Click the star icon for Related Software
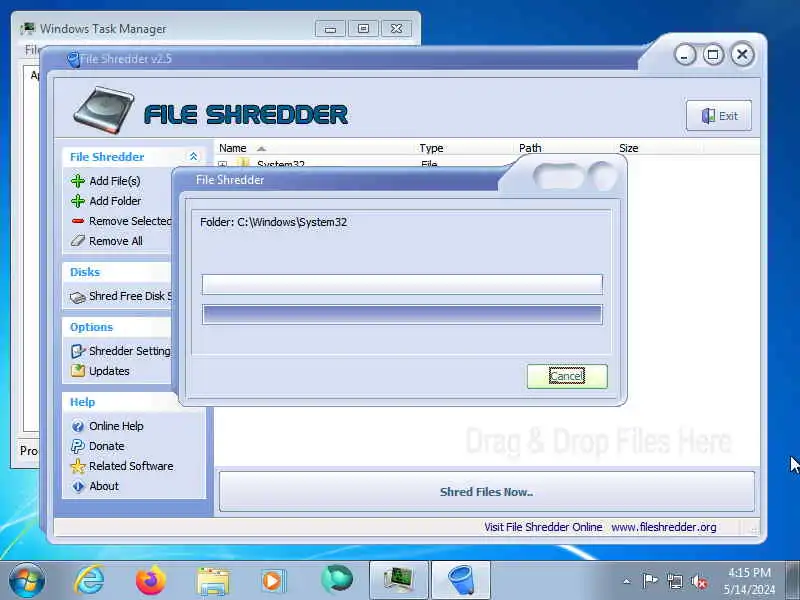The width and height of the screenshot is (800, 600). tap(78, 466)
